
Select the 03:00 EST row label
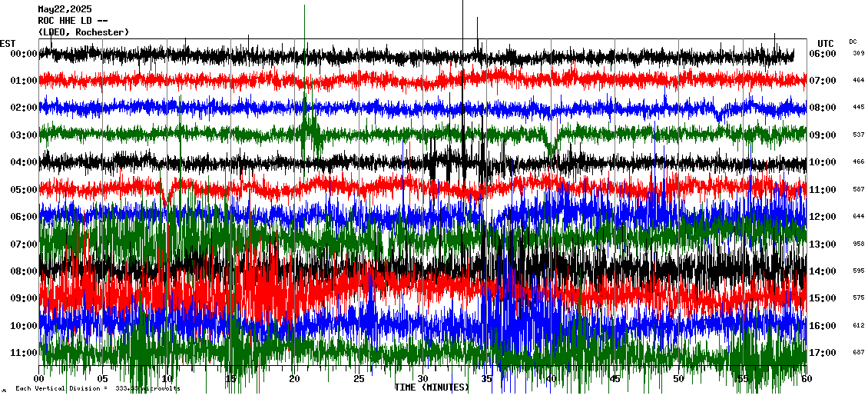(25, 135)
